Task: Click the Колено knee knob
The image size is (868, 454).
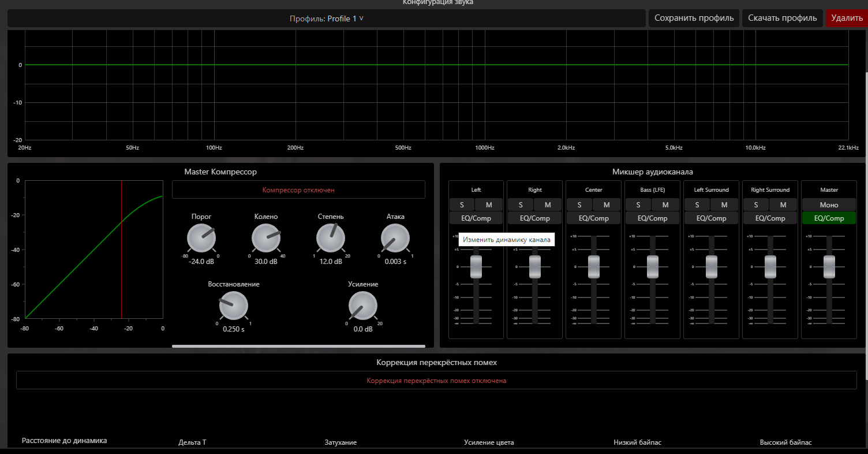Action: click(266, 239)
